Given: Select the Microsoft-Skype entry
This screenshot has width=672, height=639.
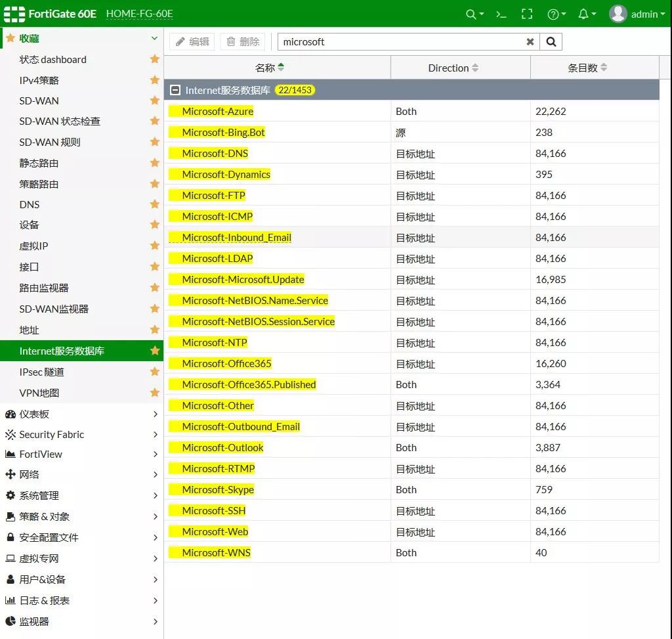Looking at the screenshot, I should [411, 489].
